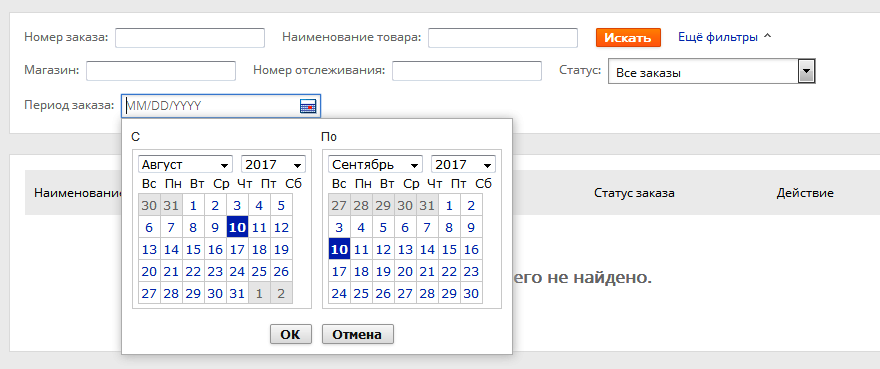Pick August 15 in the С calendar

[x=193, y=249]
